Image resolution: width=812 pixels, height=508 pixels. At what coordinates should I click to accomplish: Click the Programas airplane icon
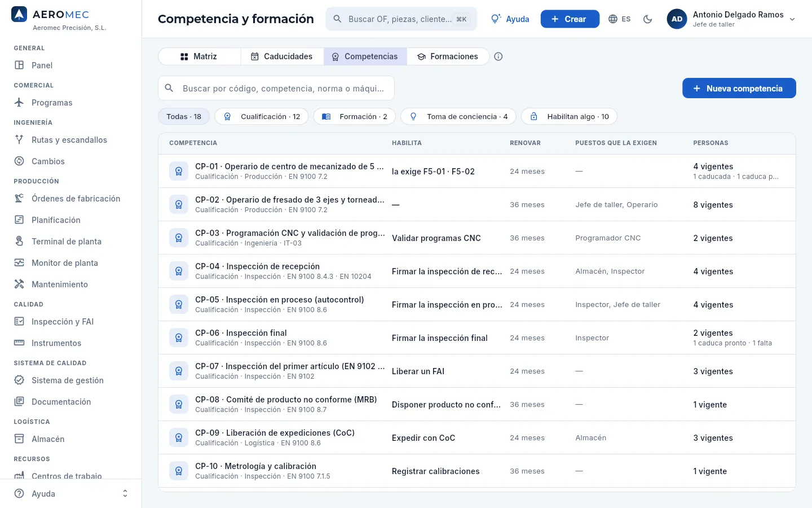pos(19,102)
